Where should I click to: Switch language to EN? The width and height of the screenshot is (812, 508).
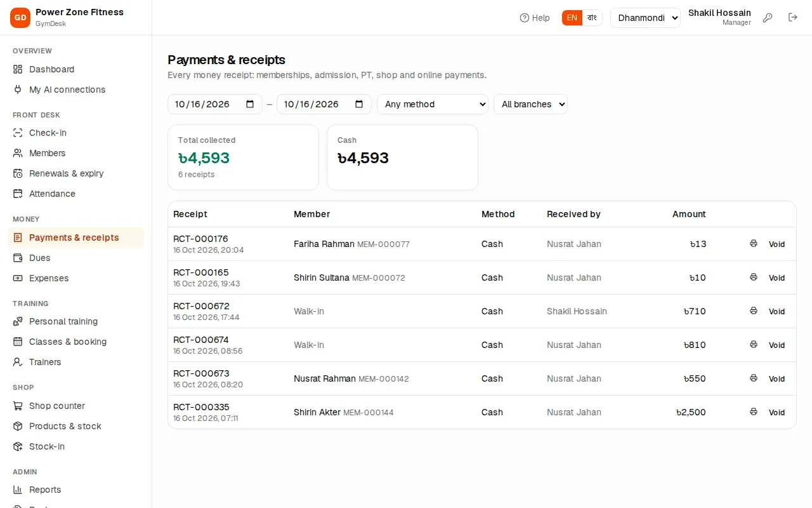[x=572, y=18]
